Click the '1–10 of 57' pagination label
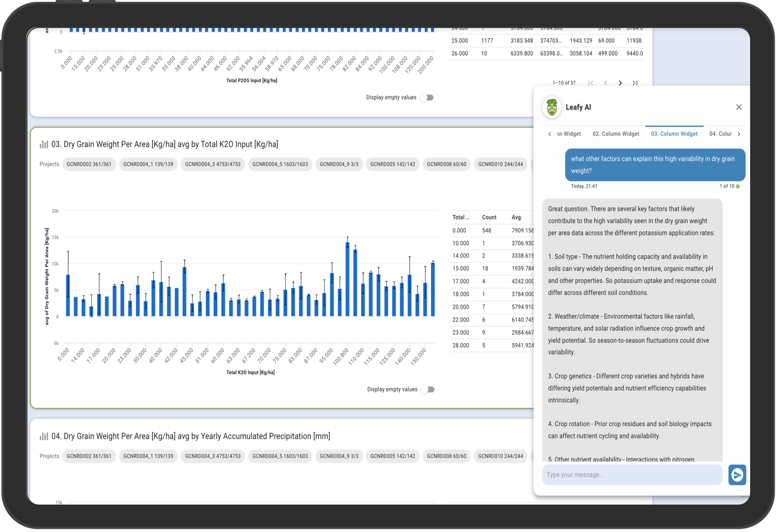779x532 pixels. pyautogui.click(x=564, y=83)
